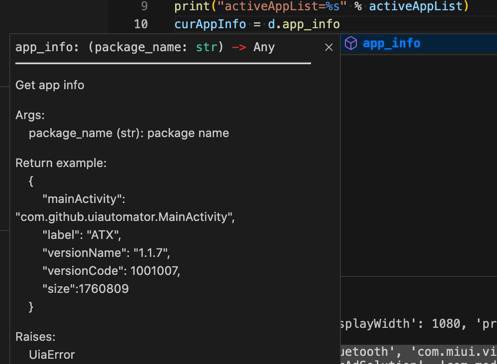
Task: Click the activeAppList variable on line 9
Action: pyautogui.click(x=416, y=6)
